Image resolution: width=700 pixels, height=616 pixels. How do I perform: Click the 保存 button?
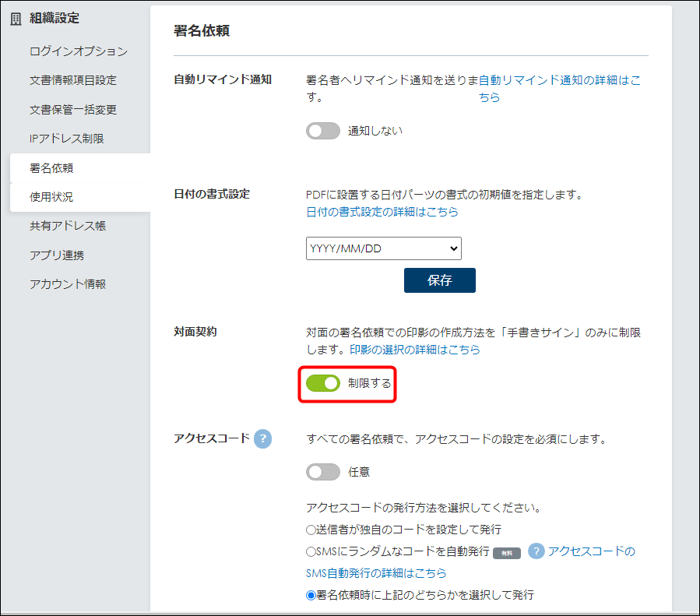[x=439, y=280]
